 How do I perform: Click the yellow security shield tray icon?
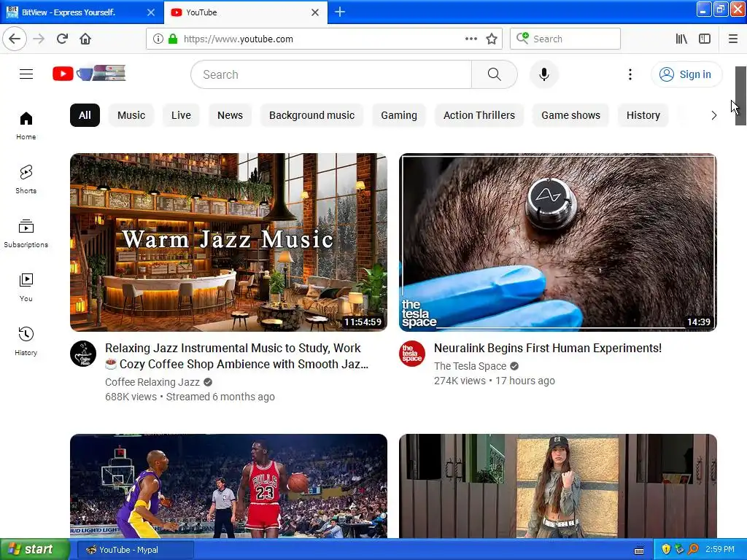tap(666, 550)
